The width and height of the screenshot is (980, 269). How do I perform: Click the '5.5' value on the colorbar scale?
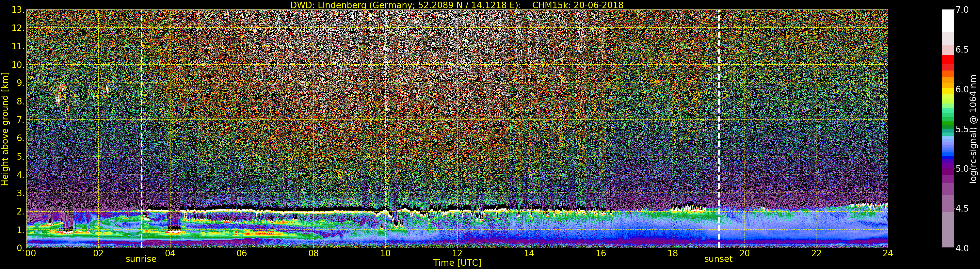tap(962, 129)
